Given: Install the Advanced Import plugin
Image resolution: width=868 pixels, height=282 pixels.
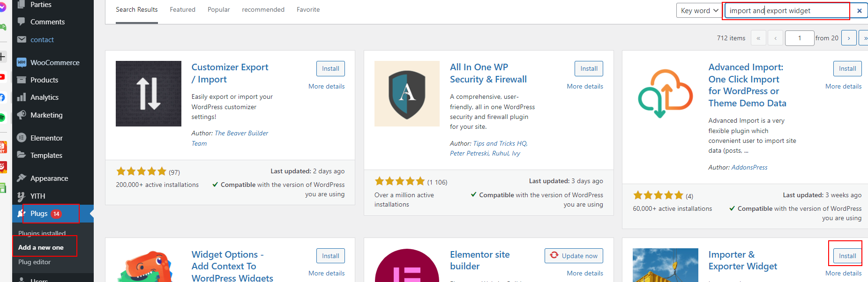Looking at the screenshot, I should [847, 68].
